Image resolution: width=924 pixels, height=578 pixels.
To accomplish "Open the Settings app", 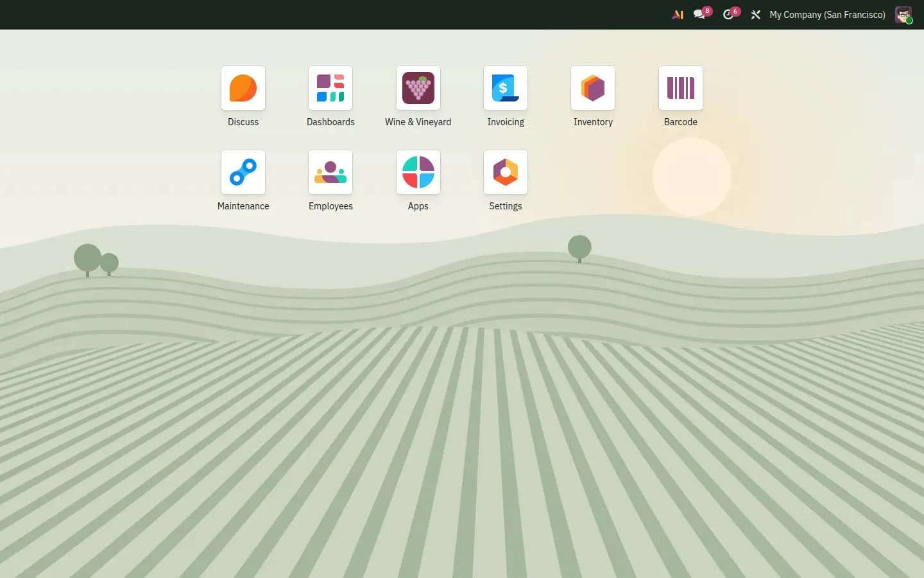I will click(506, 172).
